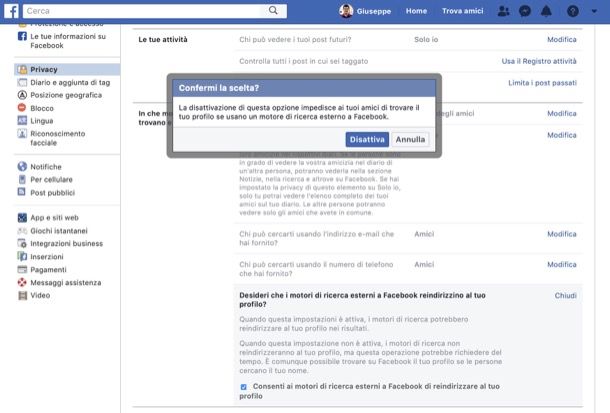
Task: Open App e siti web label
Action: point(54,217)
